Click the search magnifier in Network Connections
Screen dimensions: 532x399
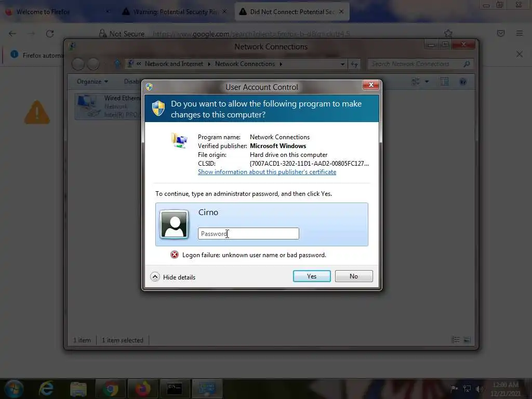tap(467, 64)
